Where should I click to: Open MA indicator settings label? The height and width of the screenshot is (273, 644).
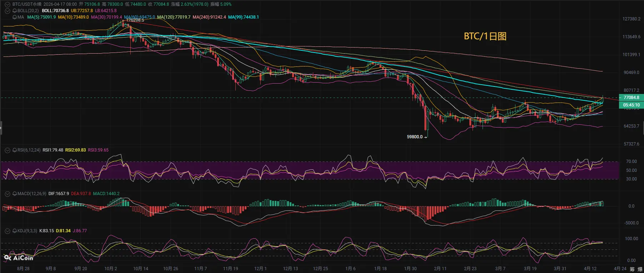21,17
